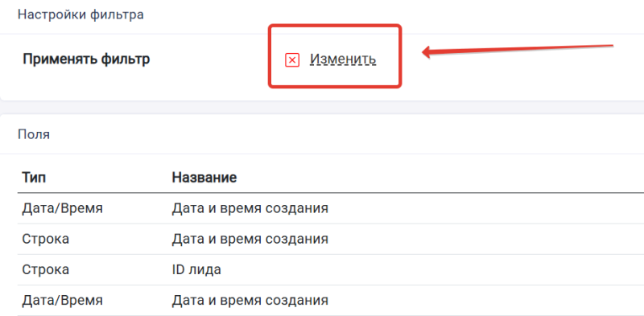Click Строка type cell in ID лида row

pyautogui.click(x=45, y=269)
